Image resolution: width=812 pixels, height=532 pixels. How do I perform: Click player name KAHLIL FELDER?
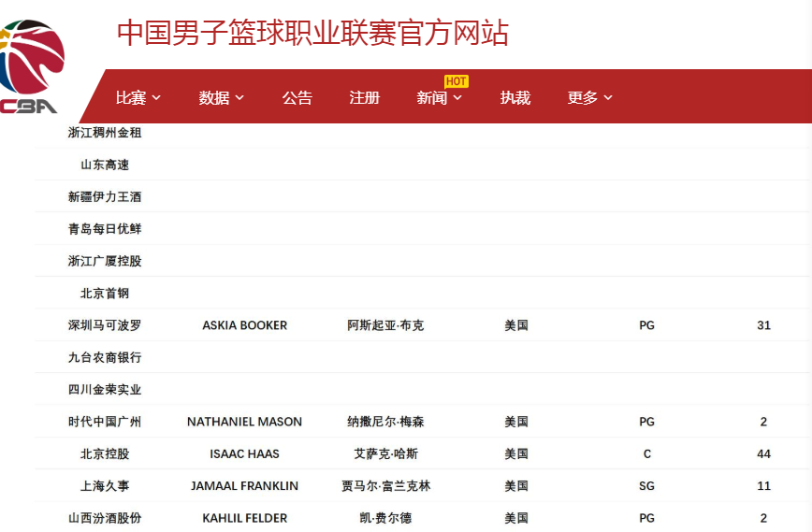click(x=244, y=518)
